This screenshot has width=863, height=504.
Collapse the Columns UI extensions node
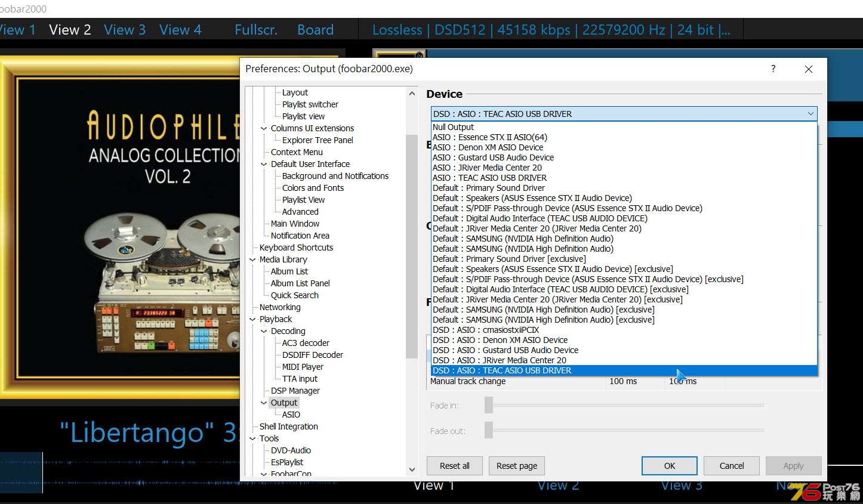[x=264, y=128]
